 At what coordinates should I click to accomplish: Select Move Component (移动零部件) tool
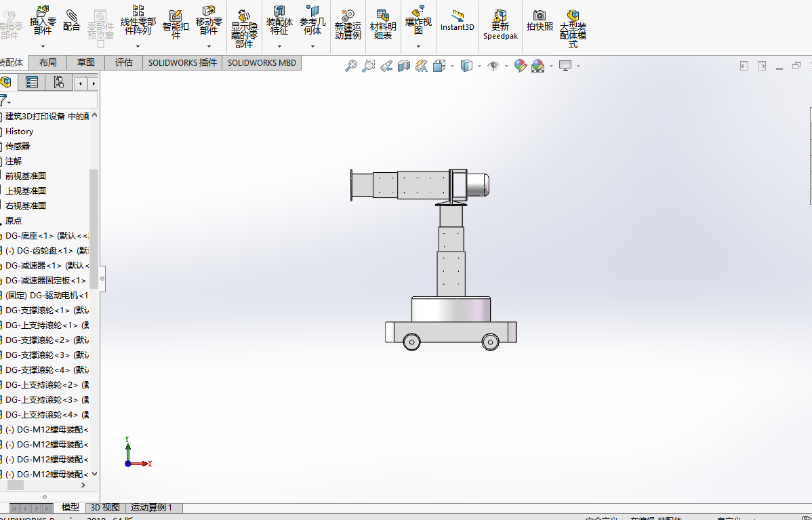209,20
